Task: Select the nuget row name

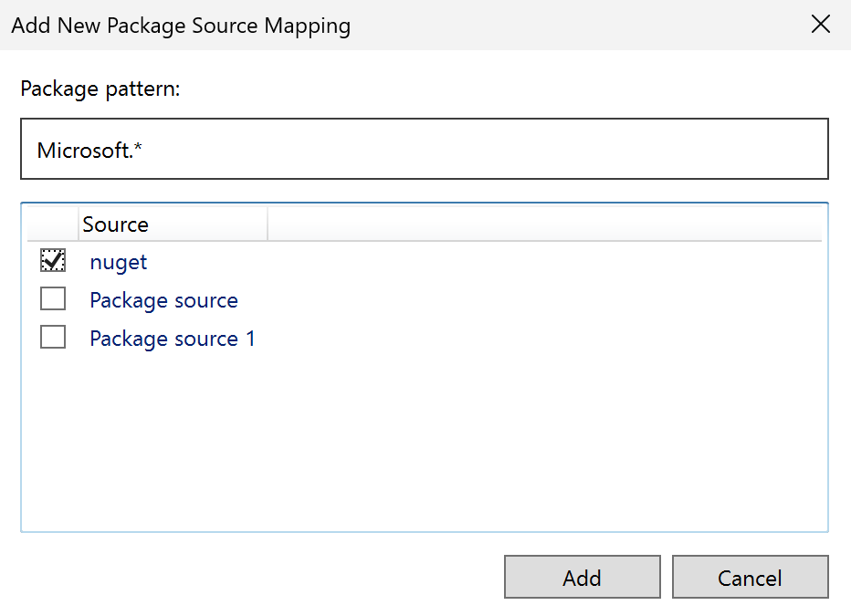Action: tap(118, 263)
